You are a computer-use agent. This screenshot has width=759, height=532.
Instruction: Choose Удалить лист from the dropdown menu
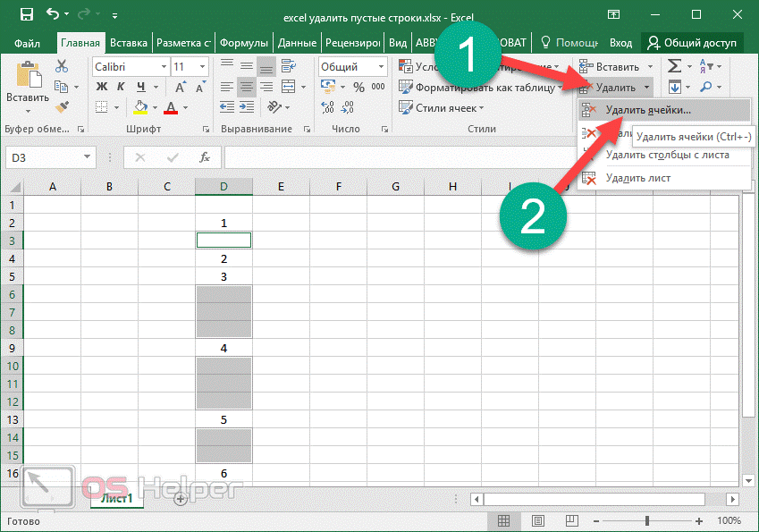pyautogui.click(x=637, y=177)
